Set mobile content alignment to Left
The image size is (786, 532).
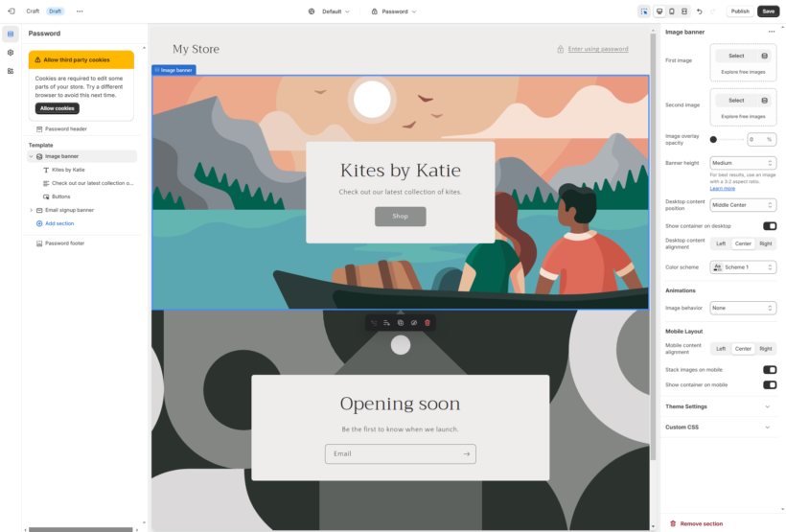721,349
